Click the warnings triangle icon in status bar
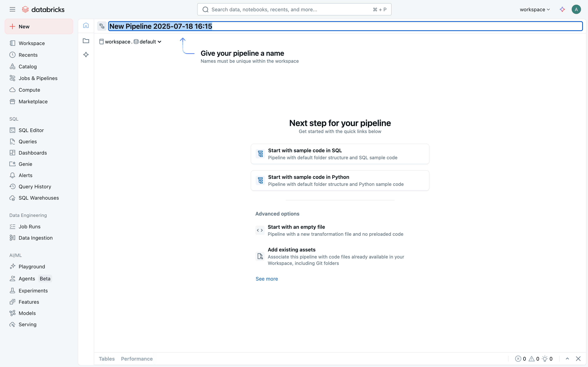This screenshot has height=367, width=588. coord(532,359)
